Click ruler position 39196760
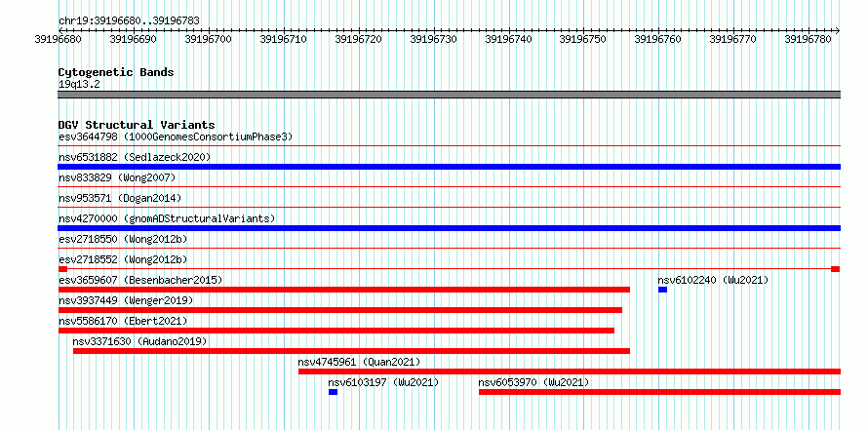The width and height of the screenshot is (868, 430). coord(658,39)
